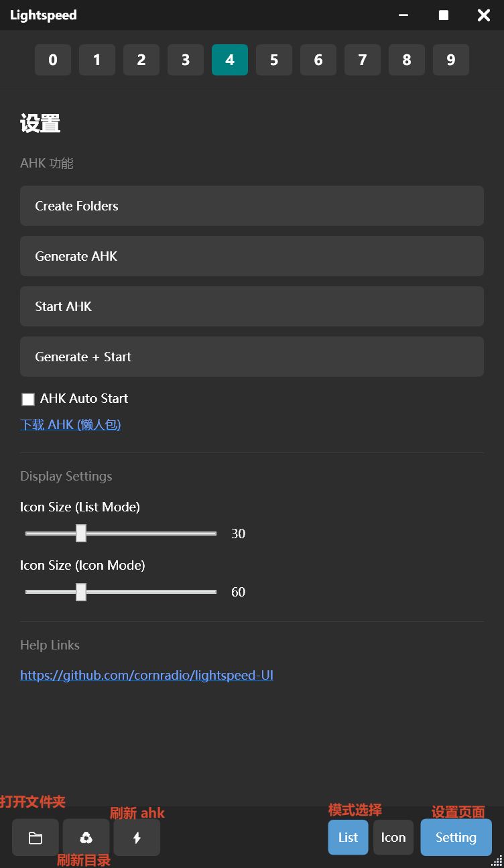Image resolution: width=504 pixels, height=868 pixels.
Task: Enable the AHK Auto Start checkbox
Action: coord(28,399)
